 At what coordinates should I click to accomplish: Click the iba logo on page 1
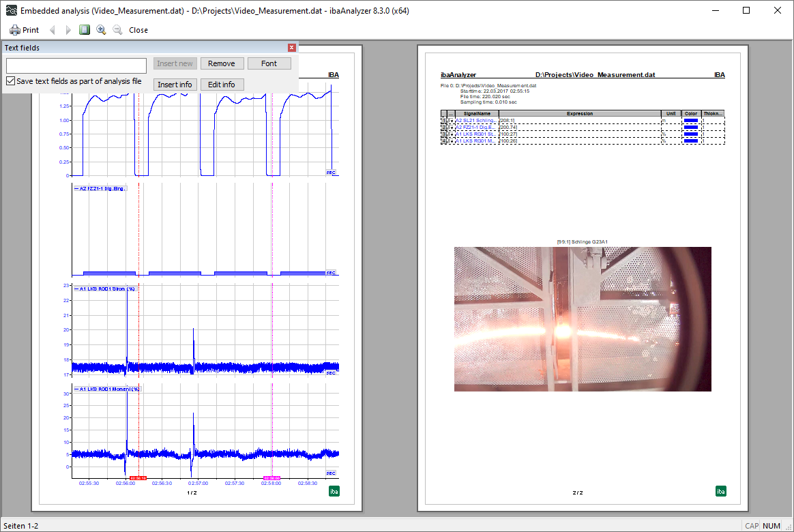[x=334, y=491]
